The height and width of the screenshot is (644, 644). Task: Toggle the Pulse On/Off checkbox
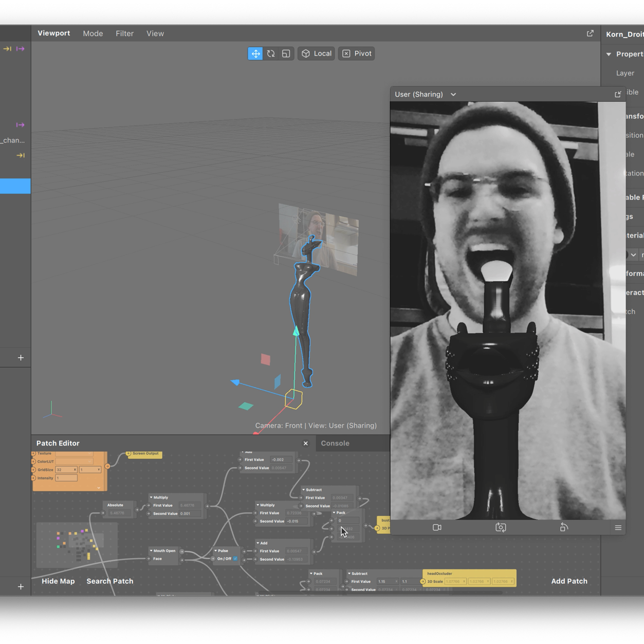[235, 559]
